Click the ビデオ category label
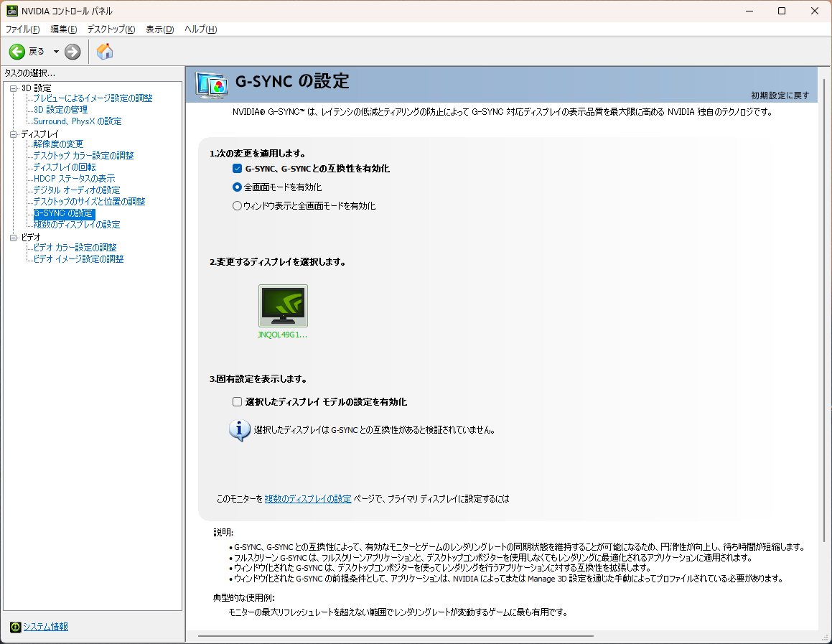The image size is (832, 644). [31, 238]
